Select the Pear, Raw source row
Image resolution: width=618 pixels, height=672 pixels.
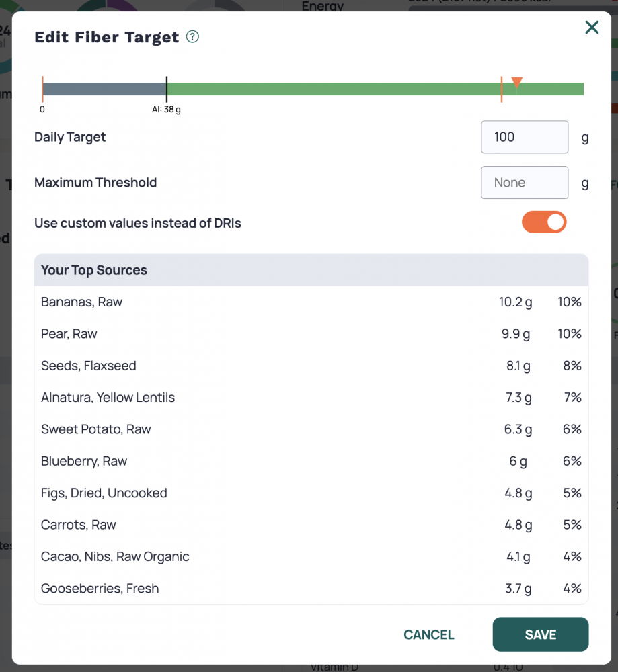click(x=311, y=334)
